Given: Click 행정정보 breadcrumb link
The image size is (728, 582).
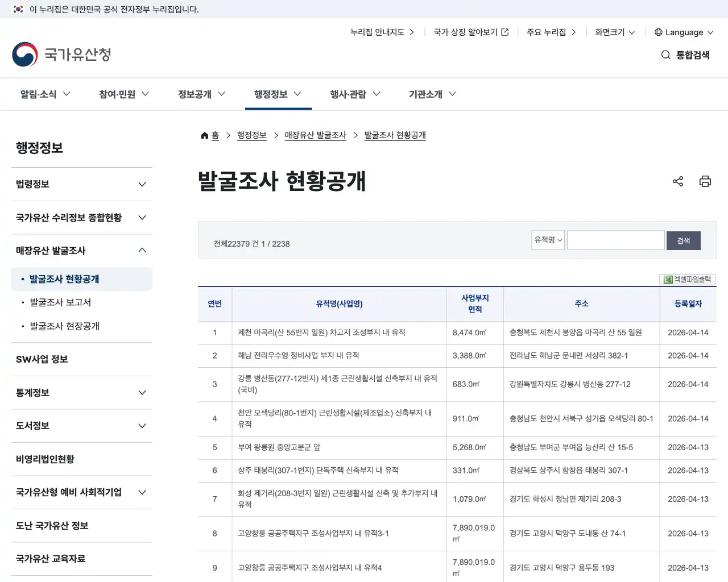Looking at the screenshot, I should pos(252,135).
